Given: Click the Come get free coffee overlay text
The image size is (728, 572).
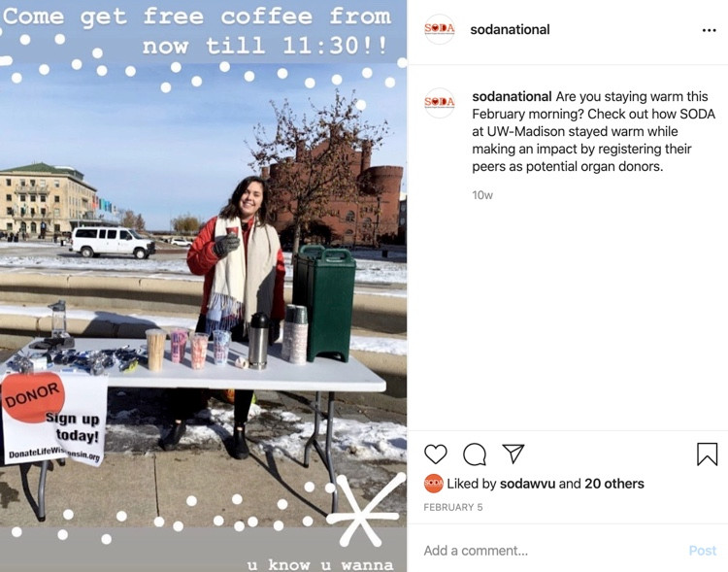Looking at the screenshot, I should point(198,31).
